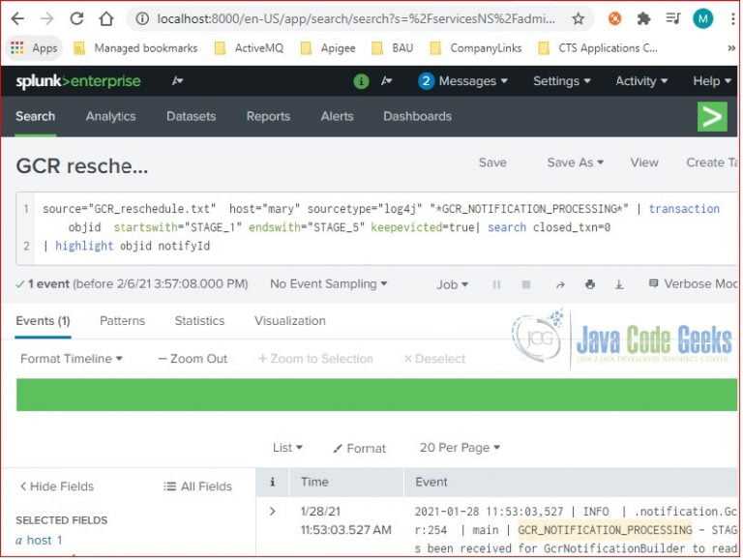
Task: Open the Reports nav tab
Action: tap(268, 117)
